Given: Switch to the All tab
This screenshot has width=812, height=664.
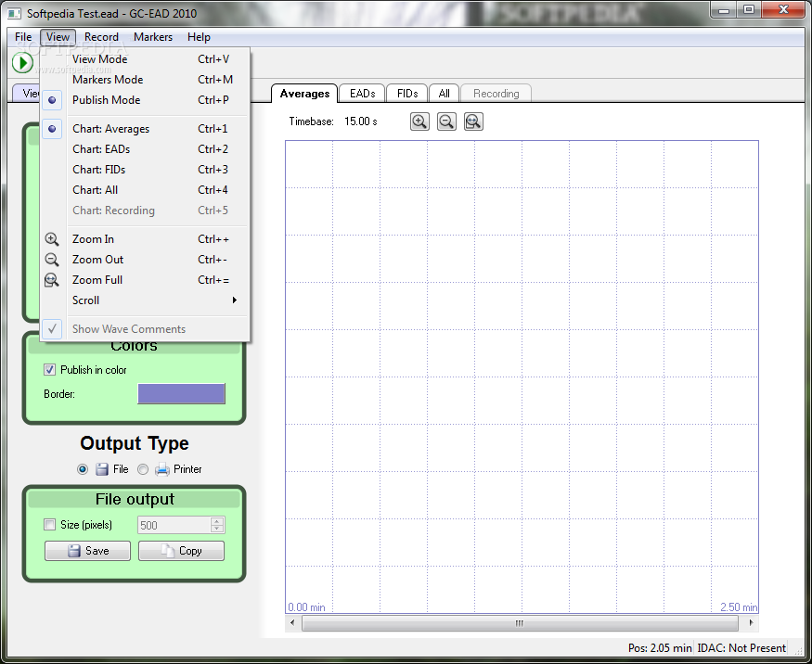Looking at the screenshot, I should (x=444, y=94).
